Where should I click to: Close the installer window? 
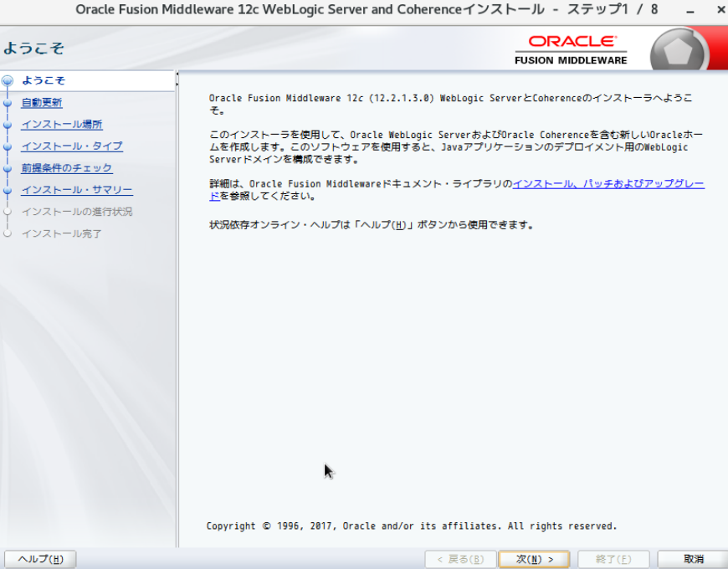coord(721,10)
